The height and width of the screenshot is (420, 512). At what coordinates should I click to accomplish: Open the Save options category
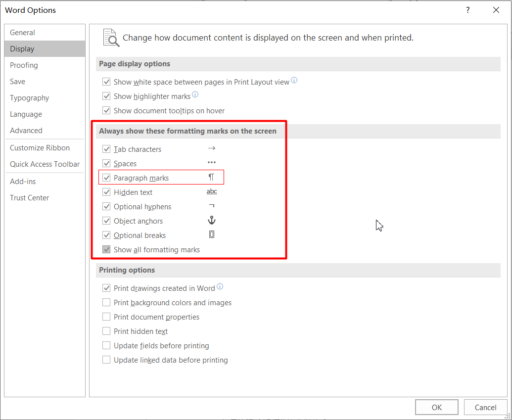(x=45, y=82)
